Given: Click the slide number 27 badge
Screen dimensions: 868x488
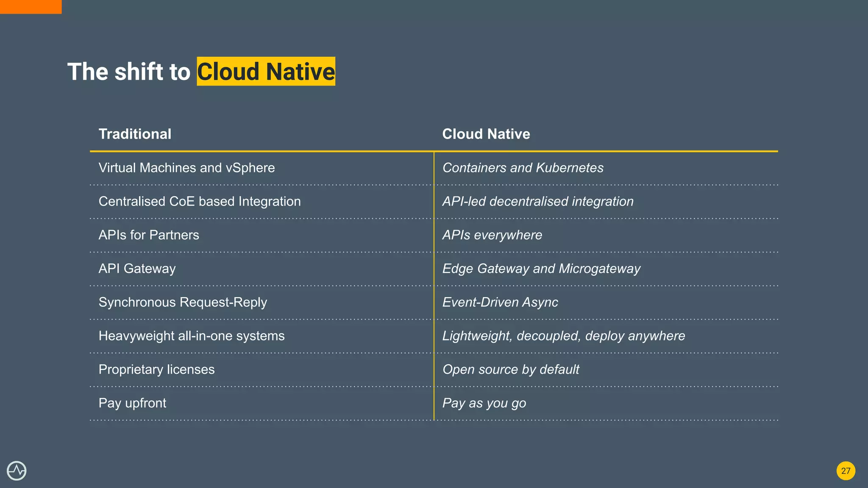Looking at the screenshot, I should click(x=846, y=471).
